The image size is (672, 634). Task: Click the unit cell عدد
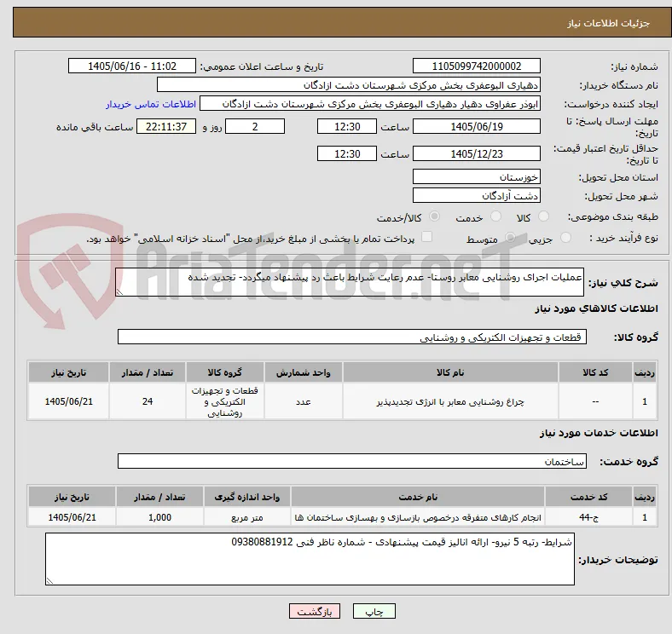303,401
